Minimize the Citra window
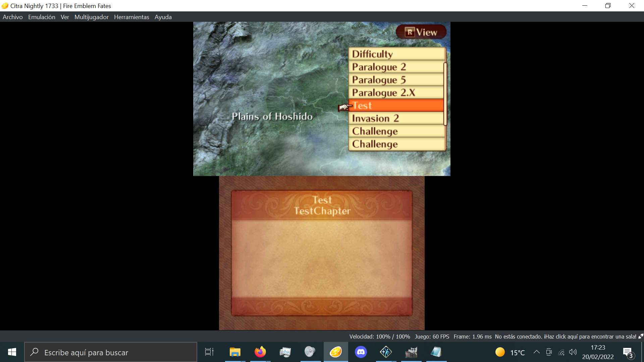Viewport: 644px width, 362px height. coord(585,6)
